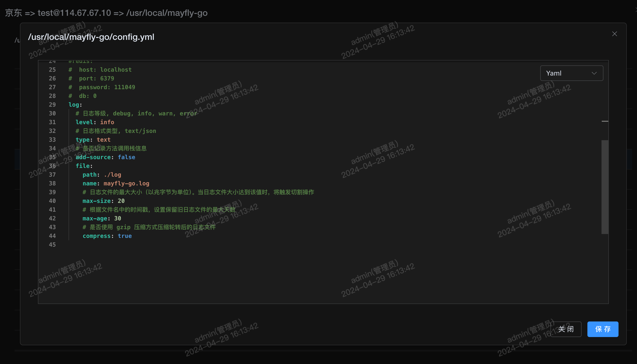Viewport: 637px width, 364px height.
Task: Click the 'file:' key on line 36
Action: click(84, 166)
